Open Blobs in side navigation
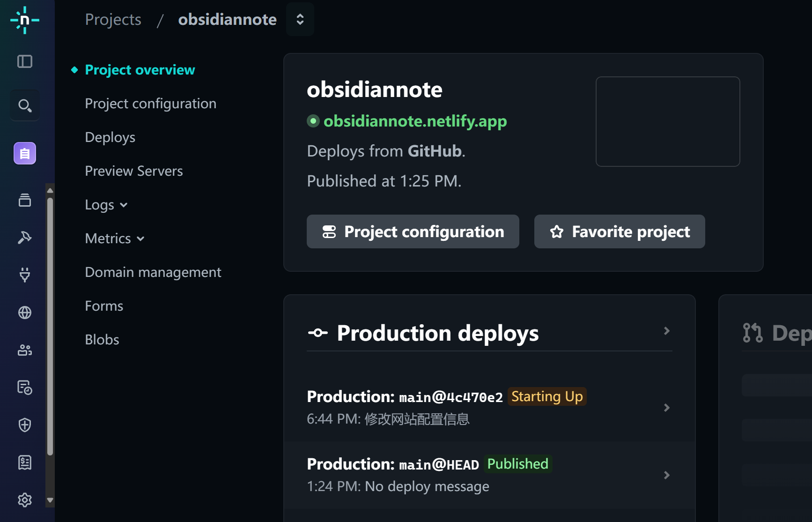 pyautogui.click(x=102, y=340)
